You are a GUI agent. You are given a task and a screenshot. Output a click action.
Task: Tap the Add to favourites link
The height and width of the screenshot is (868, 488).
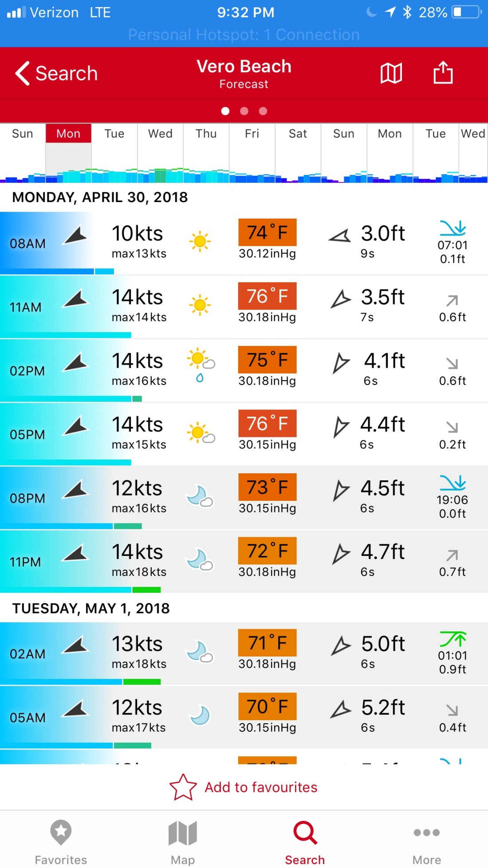pos(261,787)
